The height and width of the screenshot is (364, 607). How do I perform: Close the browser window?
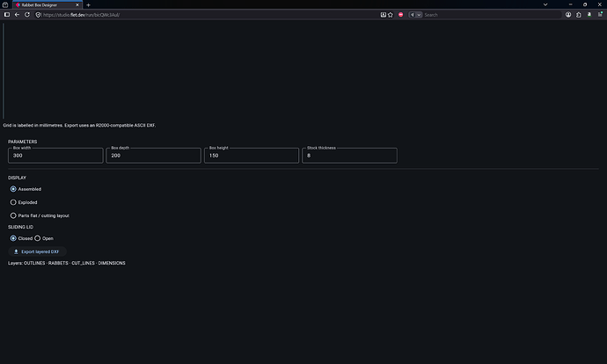[x=600, y=4]
